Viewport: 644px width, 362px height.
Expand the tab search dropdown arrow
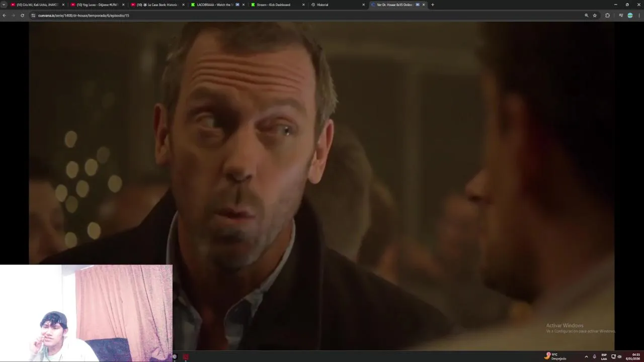click(4, 5)
